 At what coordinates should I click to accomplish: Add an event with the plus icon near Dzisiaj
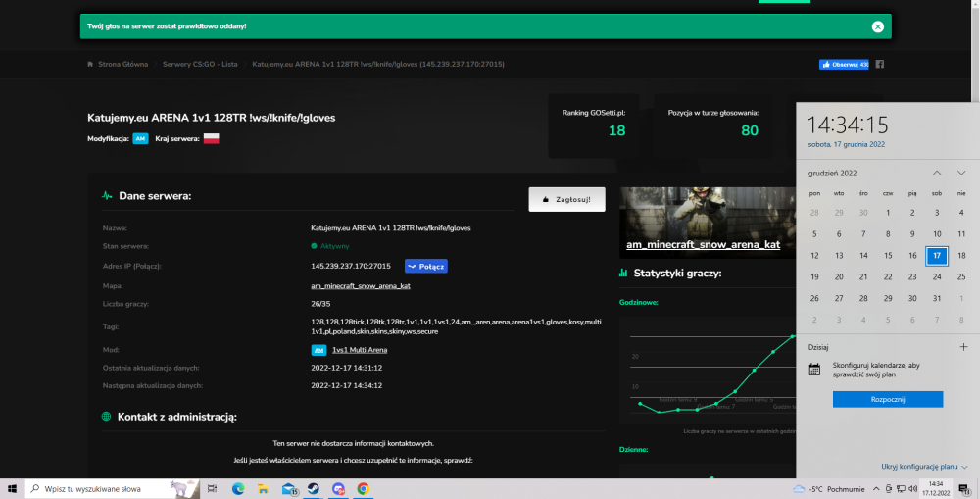(x=963, y=347)
